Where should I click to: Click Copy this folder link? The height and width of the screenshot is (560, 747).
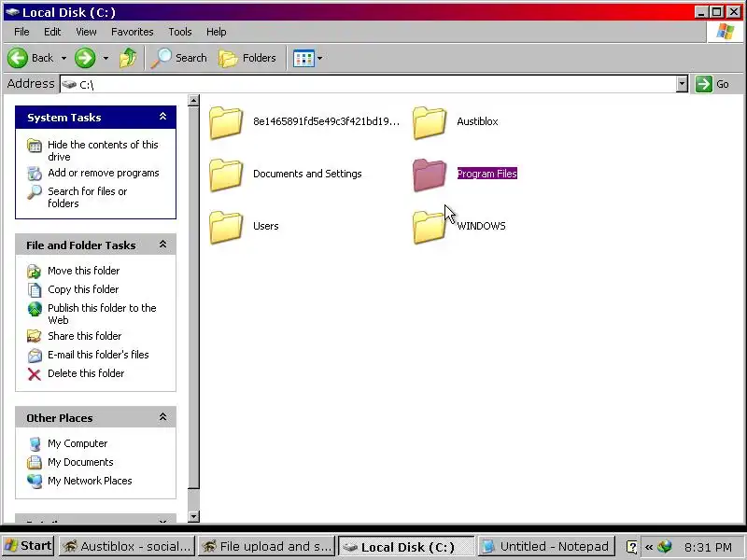click(83, 289)
